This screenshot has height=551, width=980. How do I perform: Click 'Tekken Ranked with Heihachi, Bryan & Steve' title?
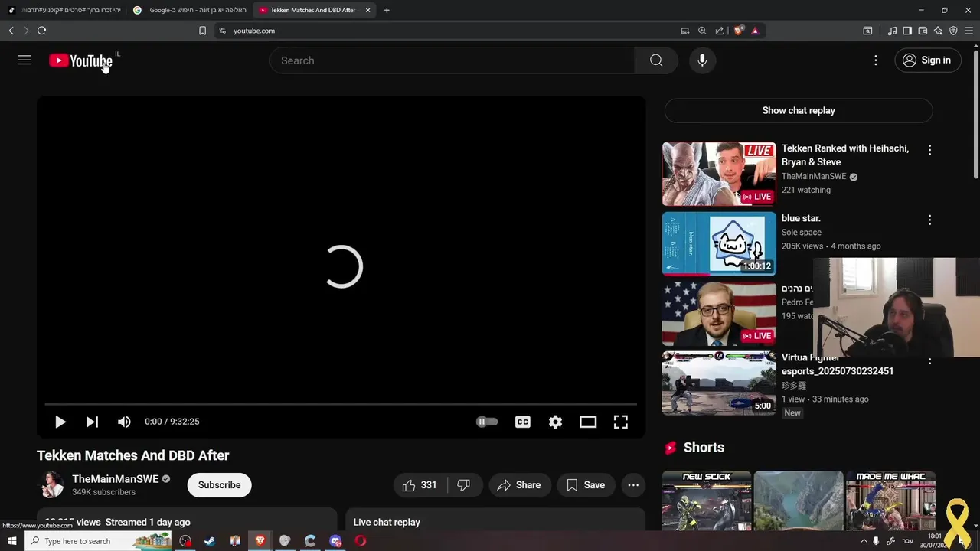[x=845, y=155]
